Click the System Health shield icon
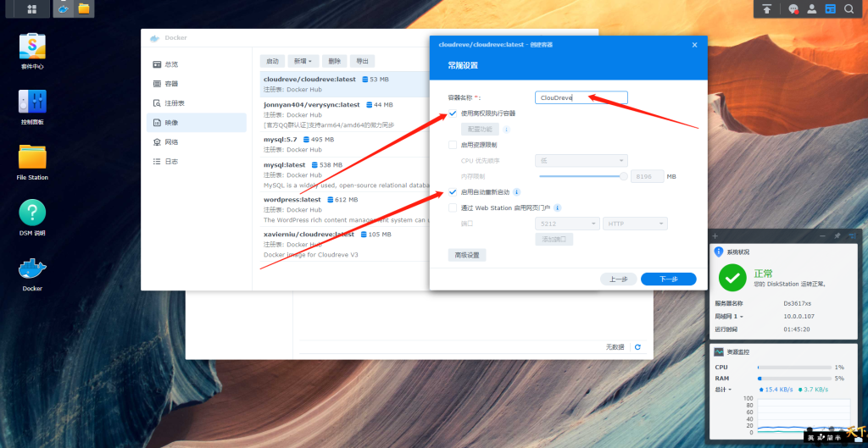This screenshot has width=868, height=448. (x=719, y=252)
